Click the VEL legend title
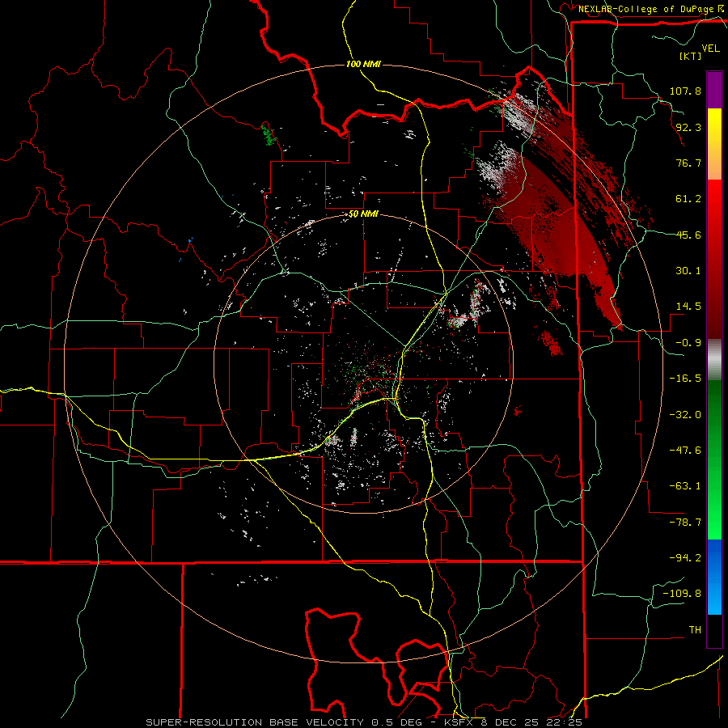Viewport: 728px width, 728px height. [710, 49]
